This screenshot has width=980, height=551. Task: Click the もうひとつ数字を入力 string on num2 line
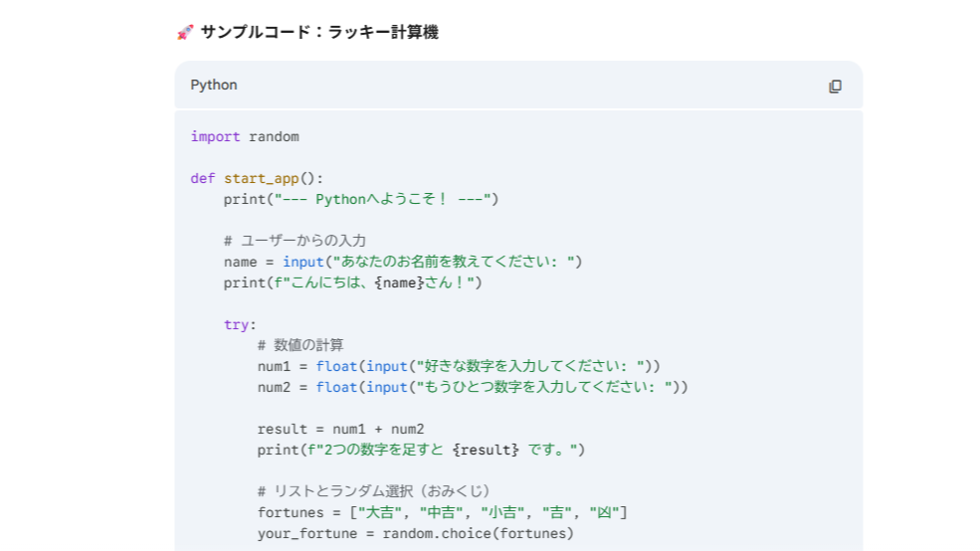(544, 387)
